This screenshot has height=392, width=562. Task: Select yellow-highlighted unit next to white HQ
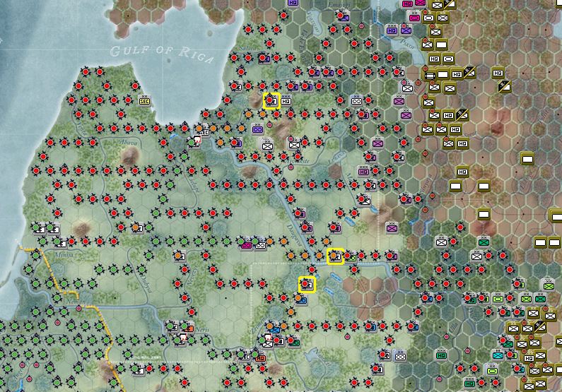(271, 100)
